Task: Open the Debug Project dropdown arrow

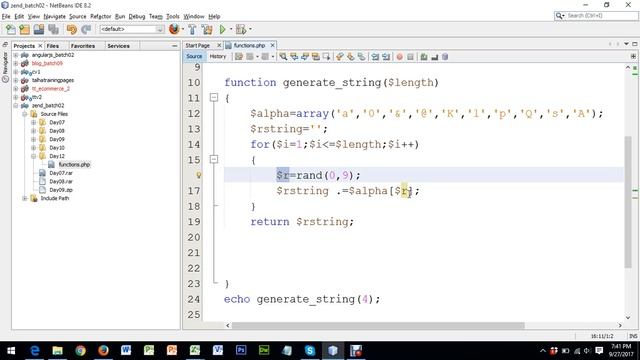Action: point(250,29)
